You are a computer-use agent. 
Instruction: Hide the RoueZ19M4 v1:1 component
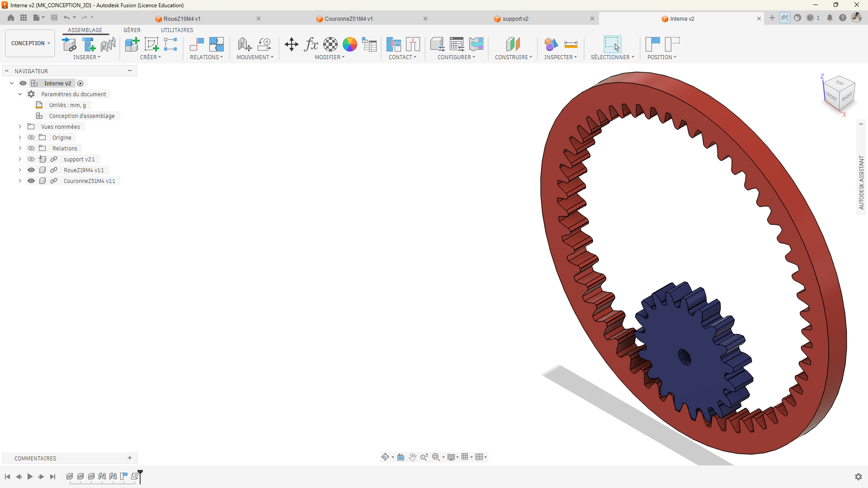coord(31,170)
